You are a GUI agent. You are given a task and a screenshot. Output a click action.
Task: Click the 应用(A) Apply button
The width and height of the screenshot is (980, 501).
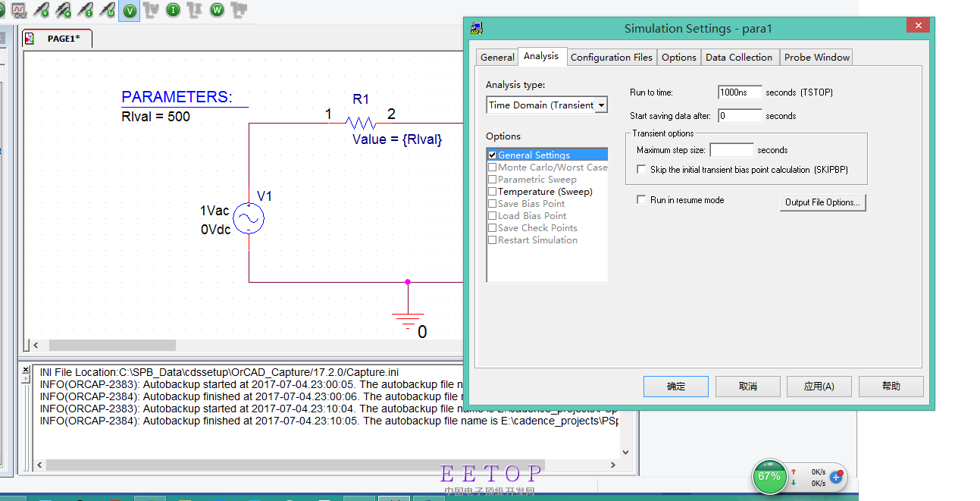coord(819,387)
